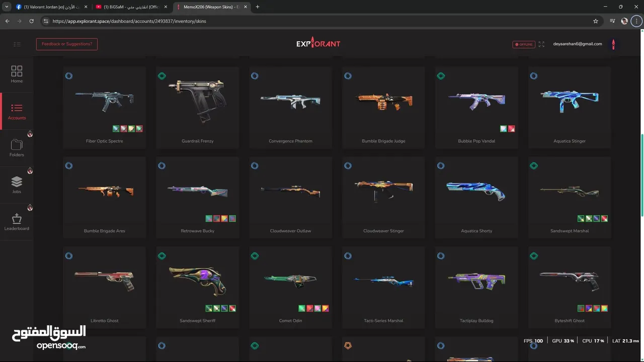Switch to the Valorant Jordan Facebook tab
Screen dimensions: 644x362
point(51,7)
